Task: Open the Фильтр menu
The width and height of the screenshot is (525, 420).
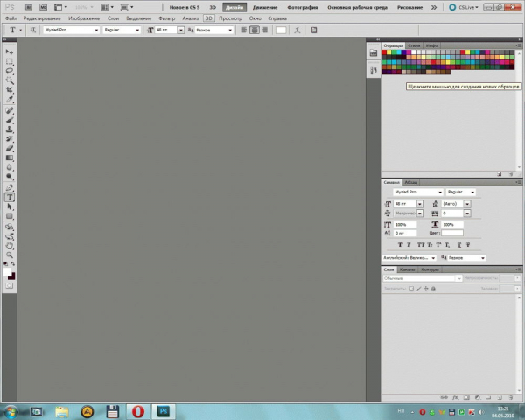Action: [167, 18]
